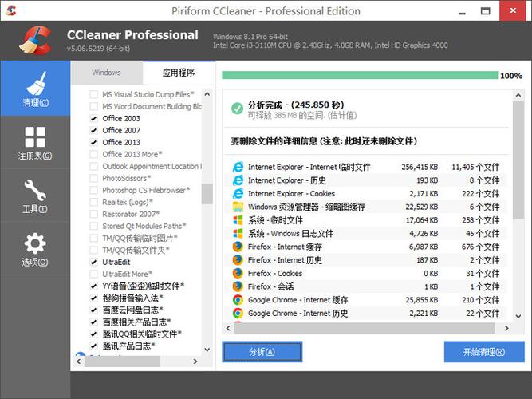This screenshot has width=532, height=399.
Task: Click the small CCleaner icon in title bar
Action: tap(11, 10)
